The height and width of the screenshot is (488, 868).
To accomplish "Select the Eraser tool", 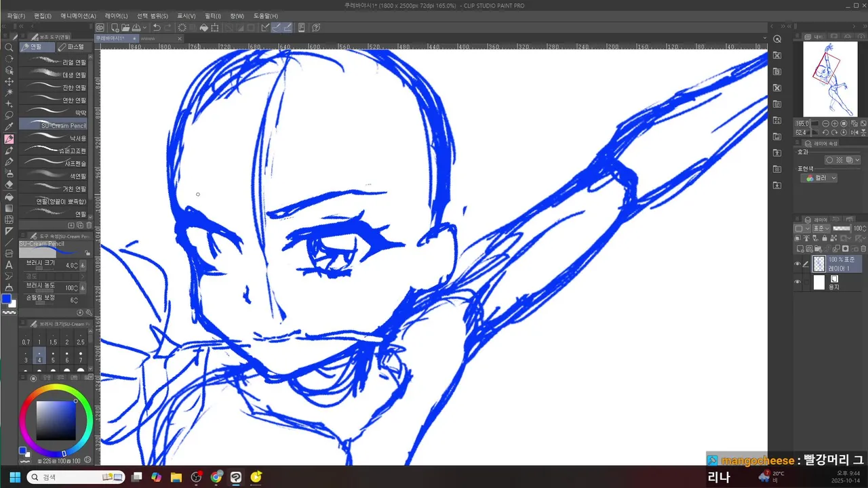I will tap(9, 184).
